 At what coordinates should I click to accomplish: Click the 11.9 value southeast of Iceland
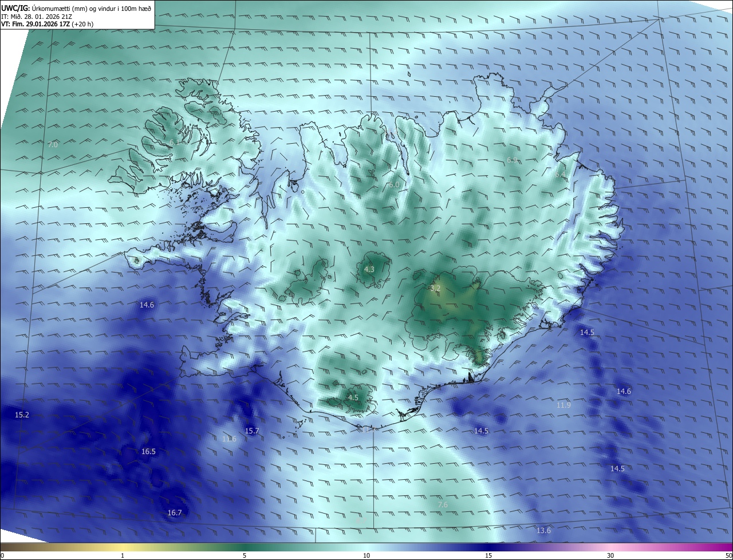[563, 405]
